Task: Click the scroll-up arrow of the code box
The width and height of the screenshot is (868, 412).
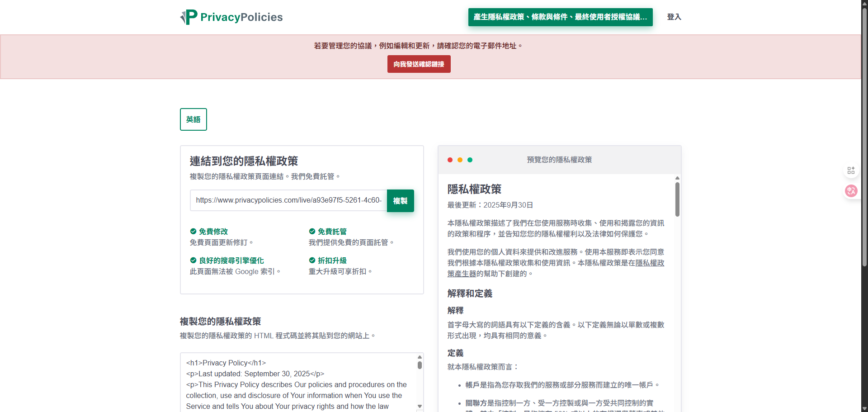Action: click(x=420, y=357)
